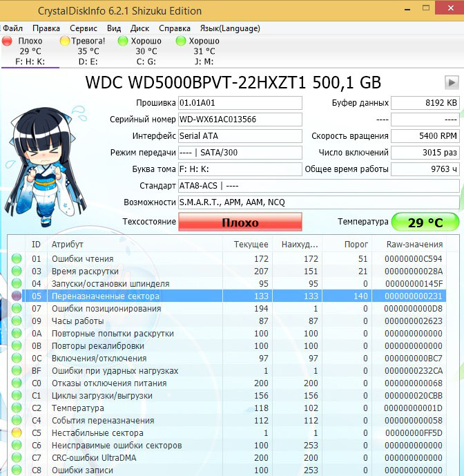Click the green status circle for 31 °C disk

pos(181,41)
